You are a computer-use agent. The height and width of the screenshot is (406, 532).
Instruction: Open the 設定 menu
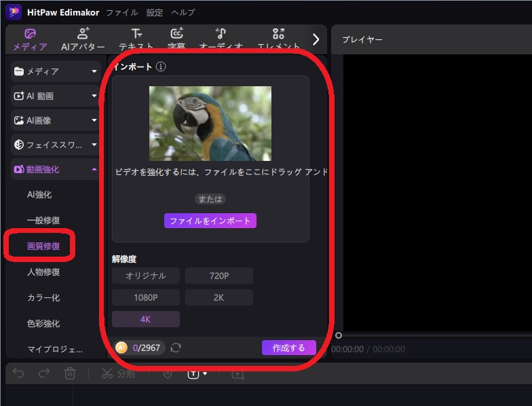(155, 12)
